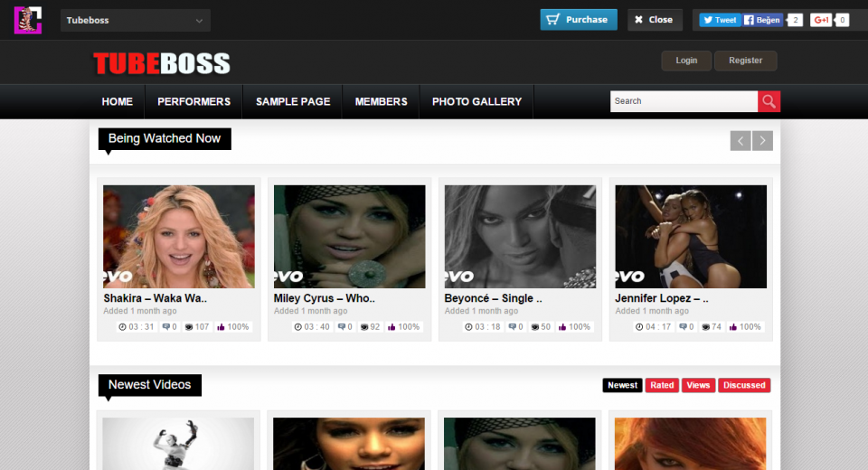The image size is (868, 470).
Task: Click the comment icon on the Miley Cyrus card
Action: (x=342, y=327)
